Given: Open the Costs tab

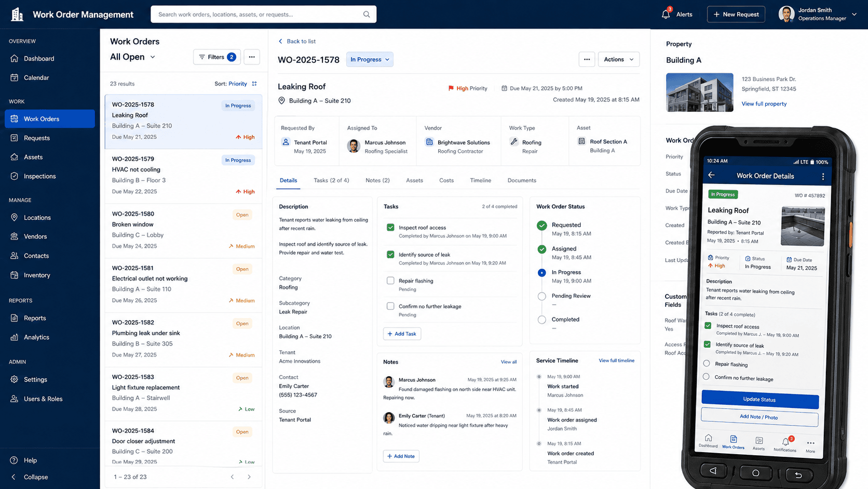Looking at the screenshot, I should click(x=446, y=180).
